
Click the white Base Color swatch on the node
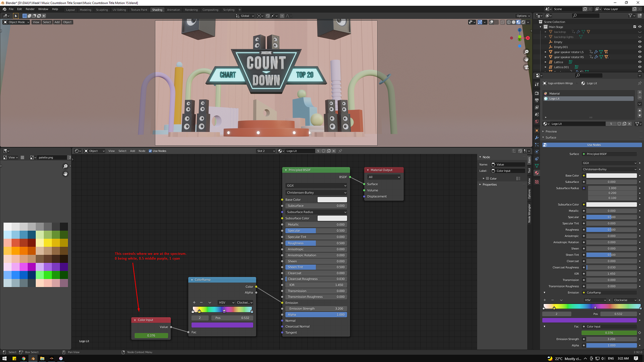(332, 199)
